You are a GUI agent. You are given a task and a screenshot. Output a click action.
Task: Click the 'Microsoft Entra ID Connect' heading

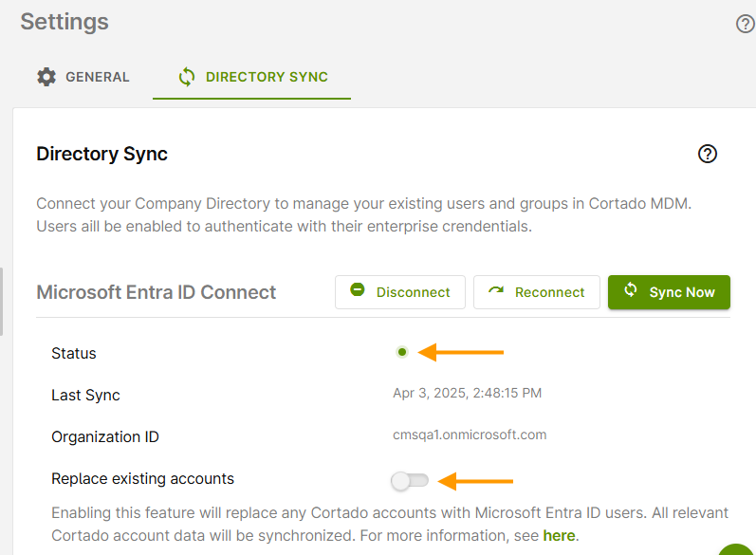[x=157, y=292]
